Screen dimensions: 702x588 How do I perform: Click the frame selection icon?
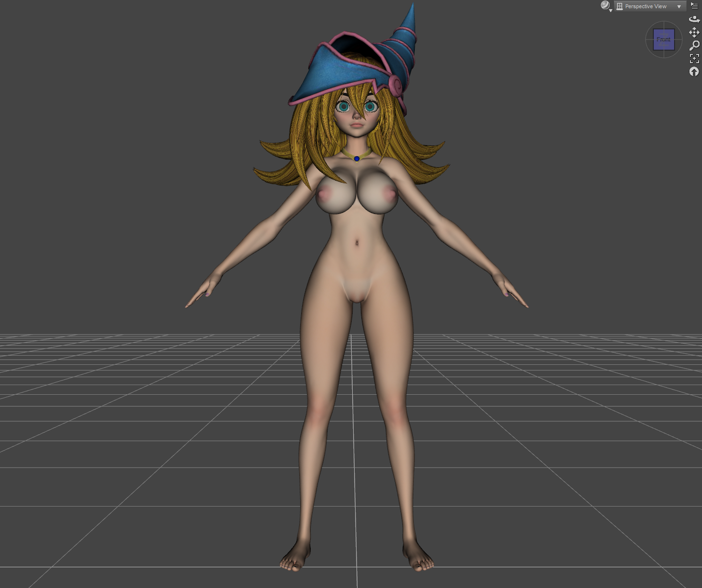point(694,59)
